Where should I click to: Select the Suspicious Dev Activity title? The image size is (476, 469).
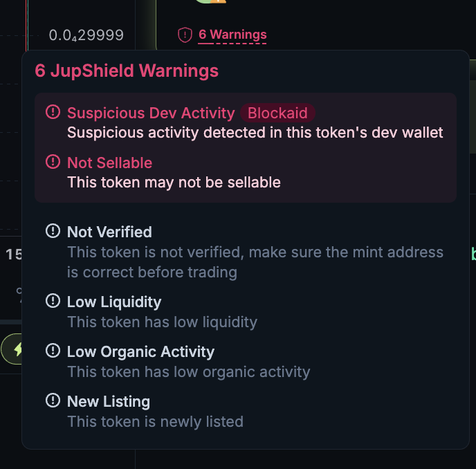(151, 113)
